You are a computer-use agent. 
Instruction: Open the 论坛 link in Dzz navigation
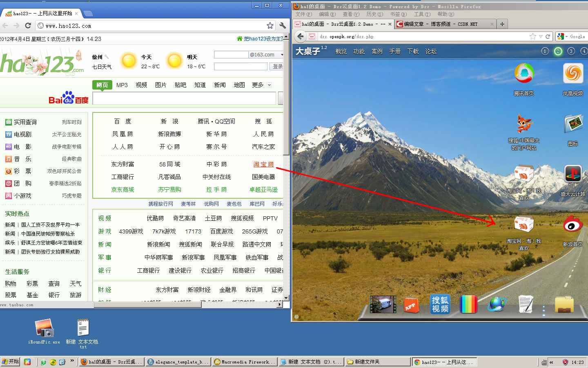click(431, 52)
